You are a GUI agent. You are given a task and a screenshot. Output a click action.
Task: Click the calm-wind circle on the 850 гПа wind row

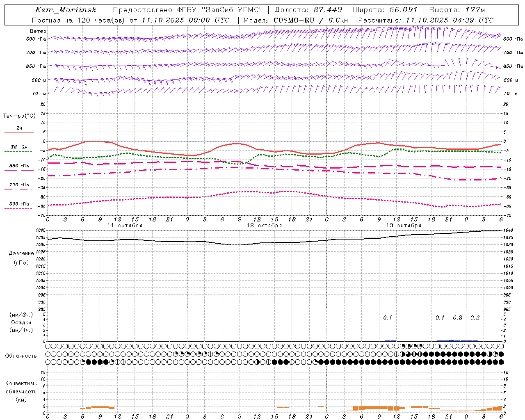click(443, 66)
